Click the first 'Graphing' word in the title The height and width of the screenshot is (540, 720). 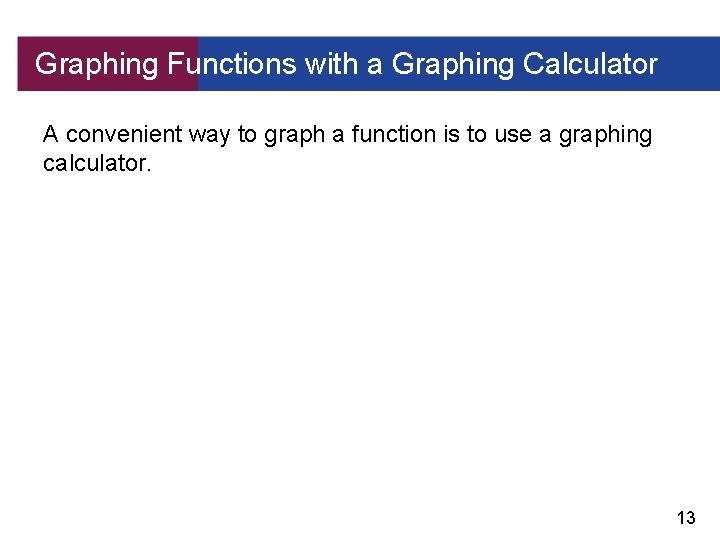[96, 65]
